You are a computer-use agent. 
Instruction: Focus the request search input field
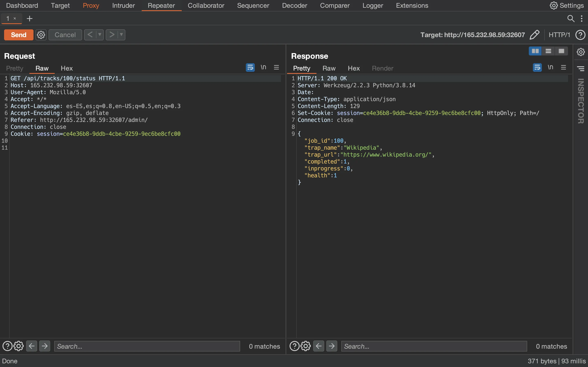coord(147,346)
